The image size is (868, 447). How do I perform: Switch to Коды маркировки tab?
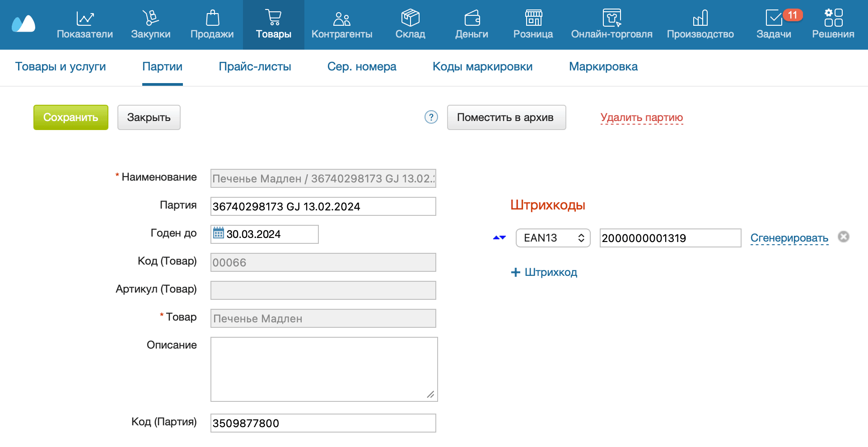(482, 67)
